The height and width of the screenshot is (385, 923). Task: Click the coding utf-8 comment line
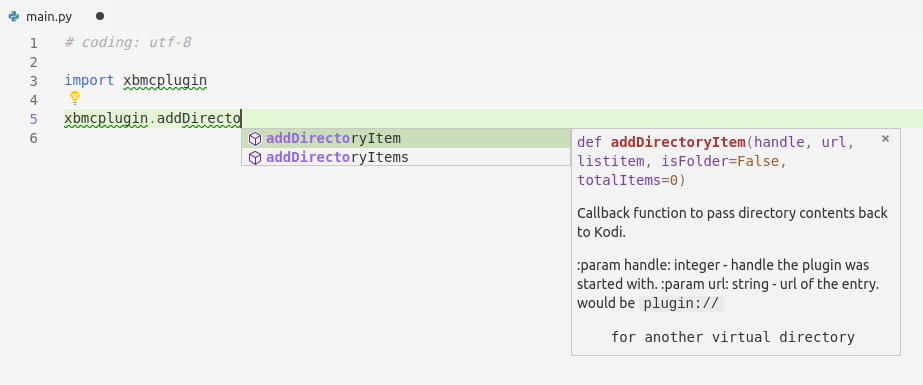pos(128,42)
